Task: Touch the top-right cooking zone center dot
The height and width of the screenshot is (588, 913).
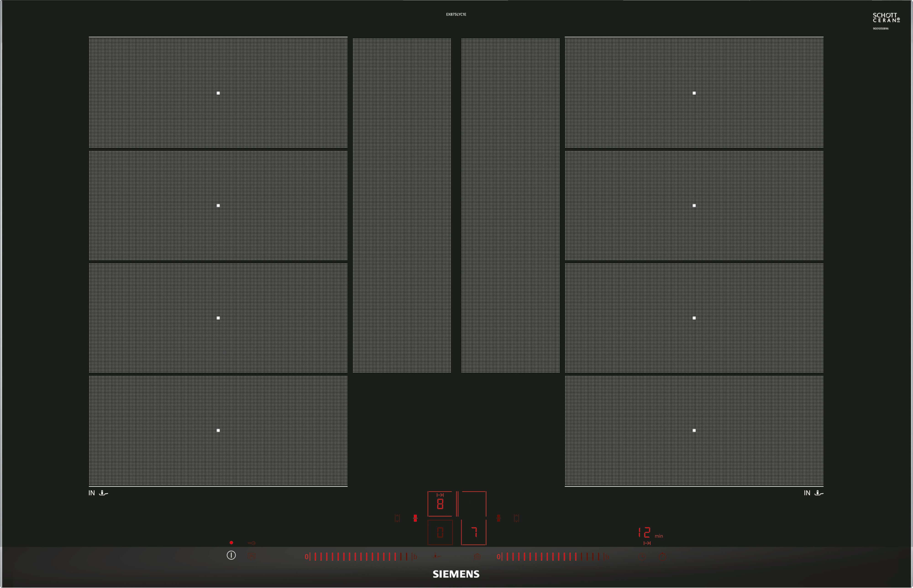Action: coord(694,93)
